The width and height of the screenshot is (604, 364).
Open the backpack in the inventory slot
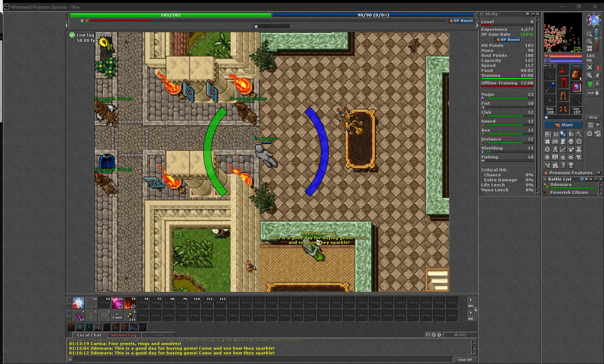point(576,75)
